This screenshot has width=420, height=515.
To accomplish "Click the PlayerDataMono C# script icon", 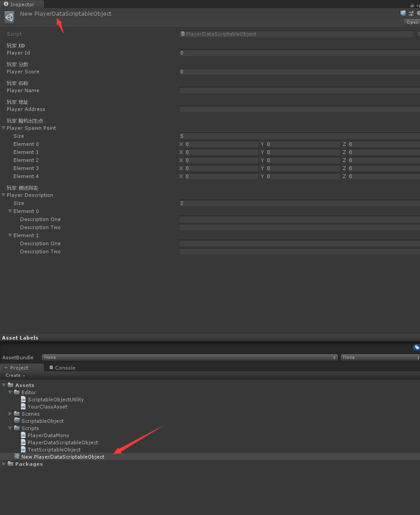I will [x=23, y=435].
